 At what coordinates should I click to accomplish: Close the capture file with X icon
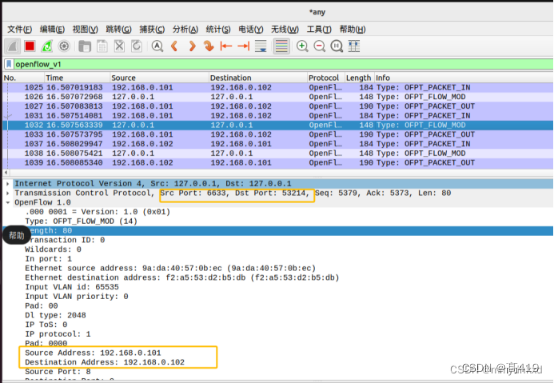(119, 46)
